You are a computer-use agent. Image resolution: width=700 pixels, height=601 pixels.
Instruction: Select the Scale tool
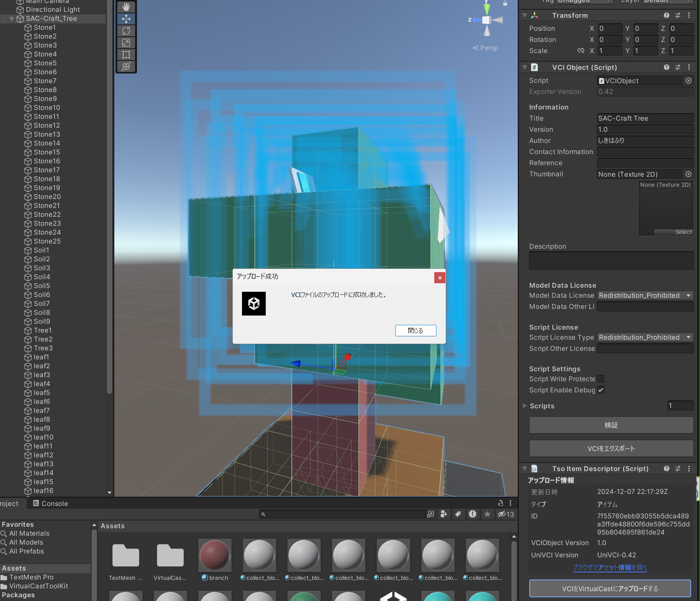[x=126, y=43]
